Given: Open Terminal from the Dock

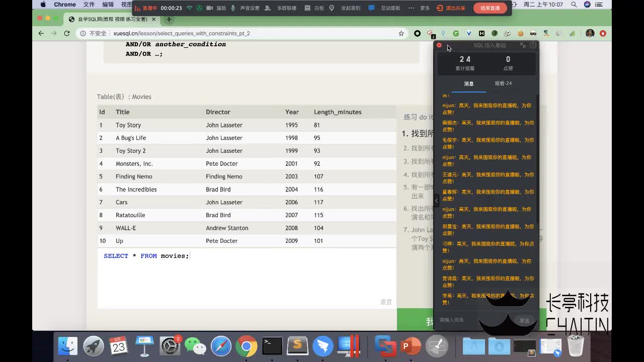Looking at the screenshot, I should (x=272, y=346).
